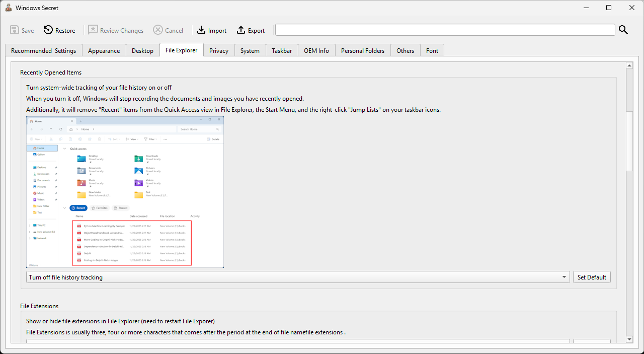Click the scrollbar up arrow
The height and width of the screenshot is (354, 644).
[629, 65]
